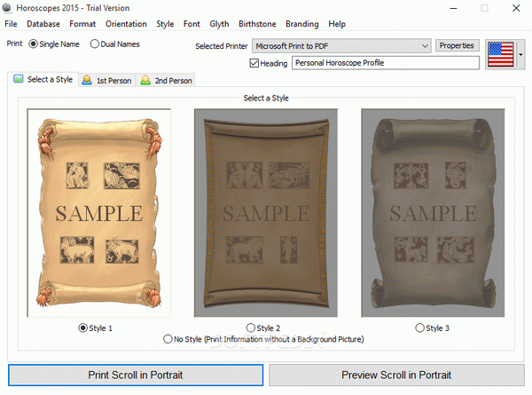Select the Single Name radio button
Screen dimensions: 532x395
34,43
